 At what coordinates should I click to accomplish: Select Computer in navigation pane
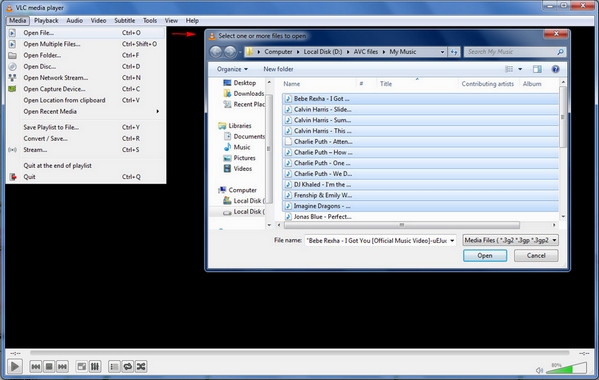(x=237, y=190)
